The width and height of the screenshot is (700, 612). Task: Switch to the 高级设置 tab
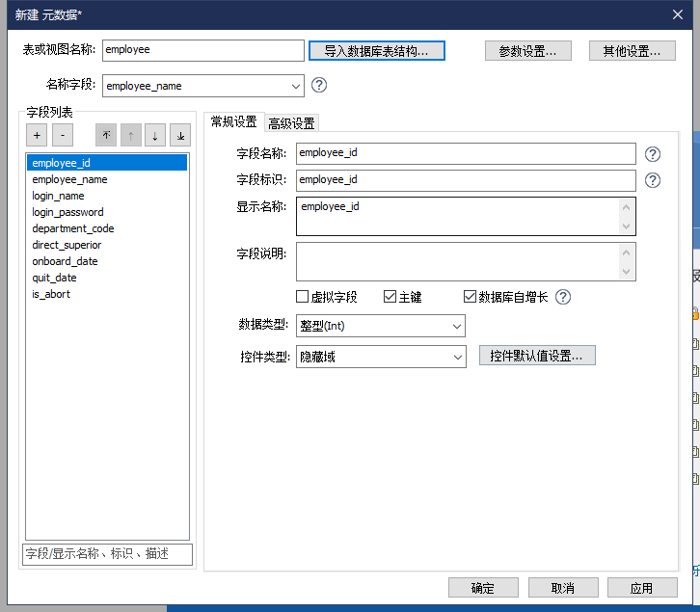point(290,123)
